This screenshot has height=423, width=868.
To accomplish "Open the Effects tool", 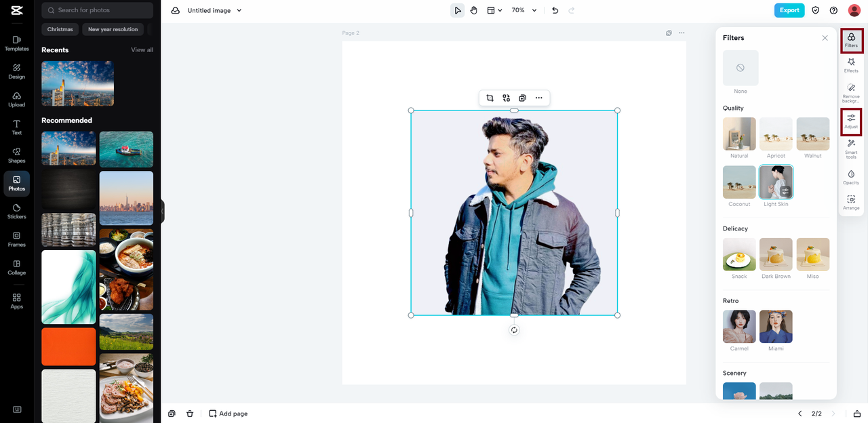I will [851, 65].
